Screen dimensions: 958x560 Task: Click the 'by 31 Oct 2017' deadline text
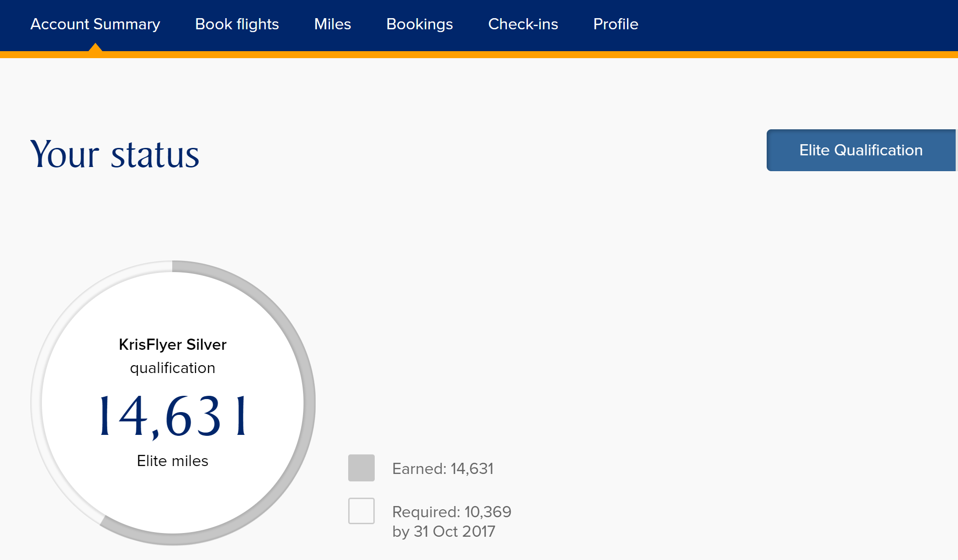(444, 532)
